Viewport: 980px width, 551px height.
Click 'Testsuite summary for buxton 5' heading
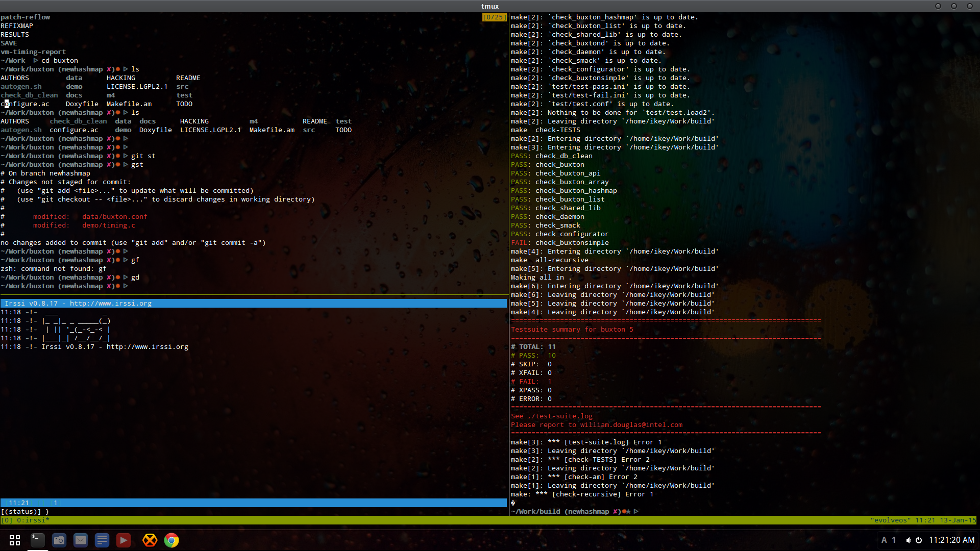[572, 330]
